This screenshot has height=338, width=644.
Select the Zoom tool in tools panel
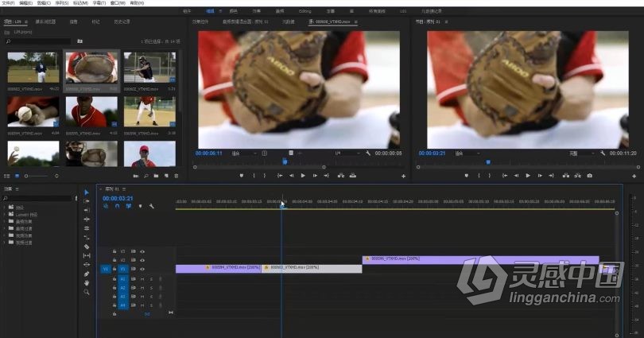(x=86, y=292)
